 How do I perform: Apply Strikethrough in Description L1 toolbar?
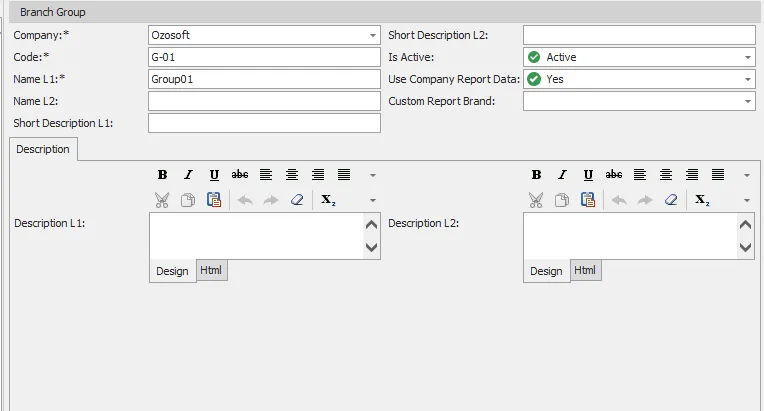point(240,174)
